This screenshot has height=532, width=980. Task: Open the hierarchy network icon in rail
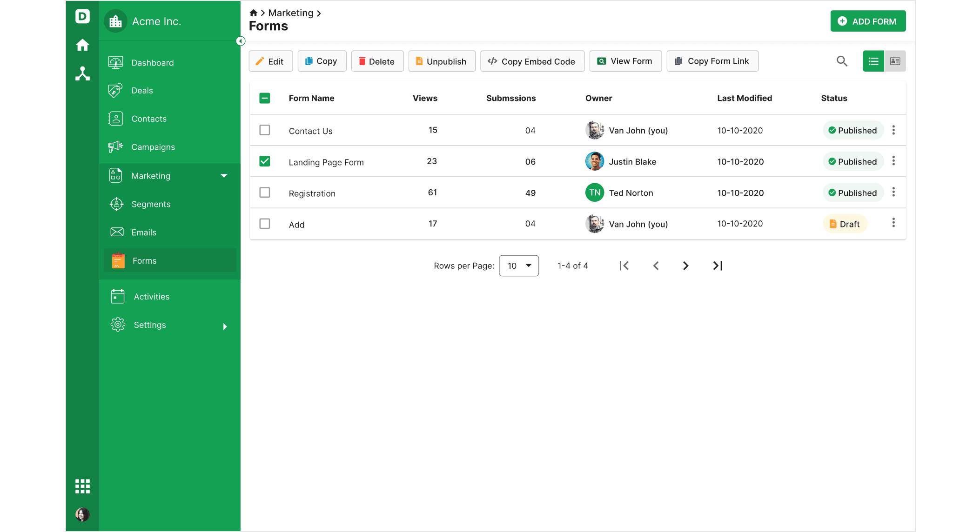(82, 73)
